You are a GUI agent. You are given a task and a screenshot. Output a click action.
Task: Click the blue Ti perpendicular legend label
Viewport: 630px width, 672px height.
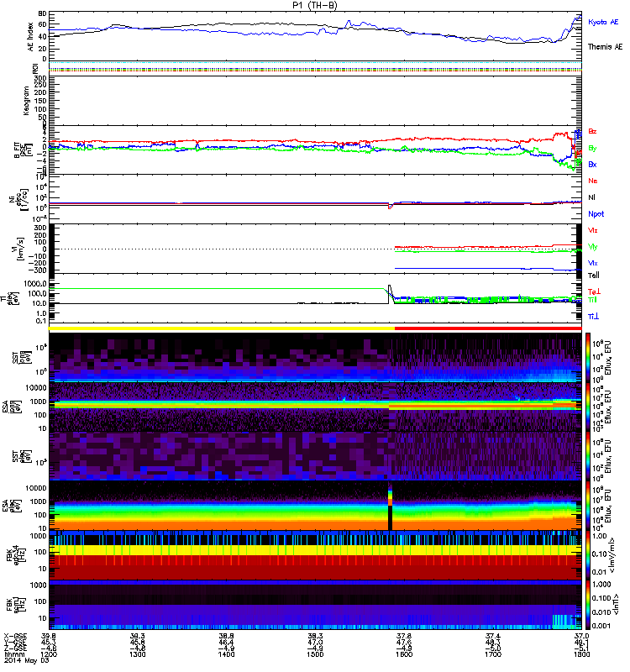point(593,317)
